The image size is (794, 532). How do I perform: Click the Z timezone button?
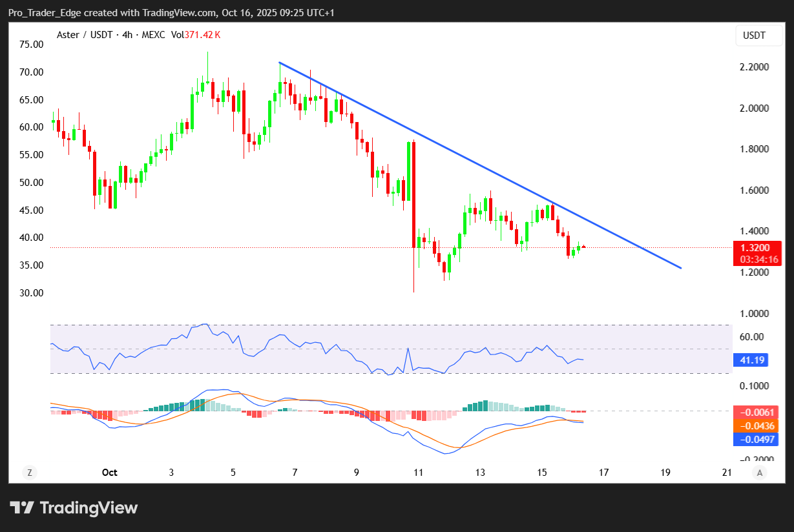pos(29,473)
